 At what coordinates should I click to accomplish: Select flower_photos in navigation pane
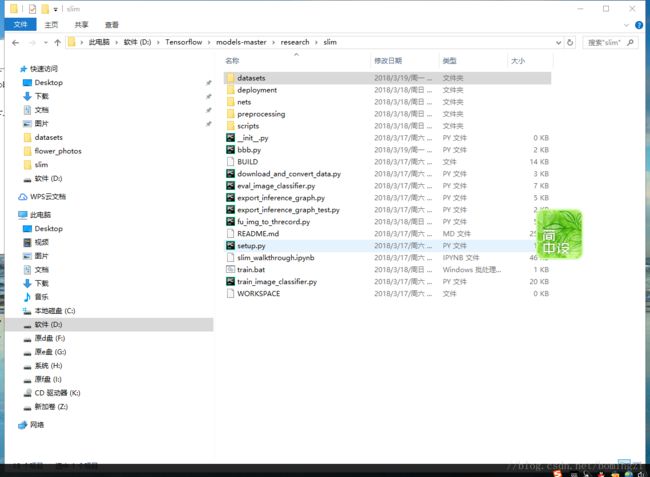tap(58, 151)
